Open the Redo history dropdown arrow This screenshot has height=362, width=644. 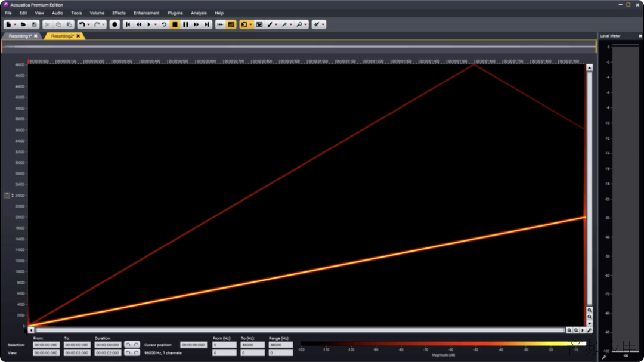(103, 24)
